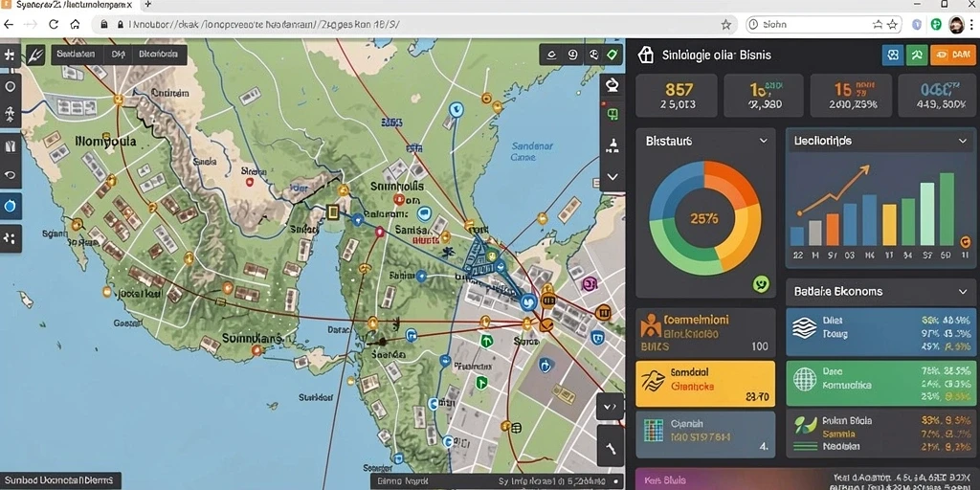Click the 857 statistic card
980x490 pixels.
coord(679,96)
